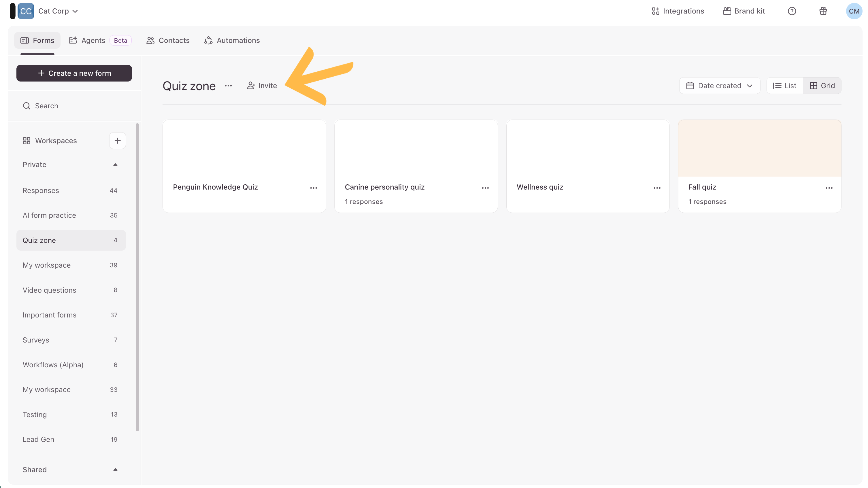This screenshot has height=488, width=868.
Task: Collapse the Shared workspaces section
Action: (115, 470)
